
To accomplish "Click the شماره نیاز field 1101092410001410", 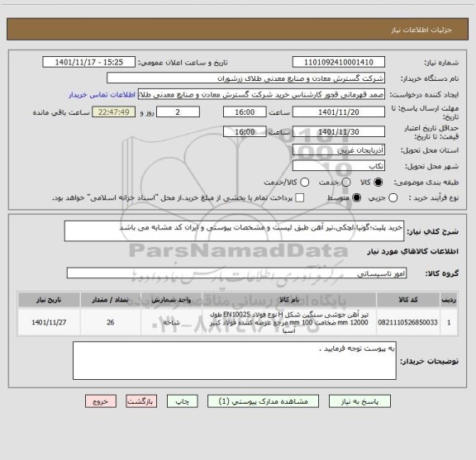I will coord(339,62).
